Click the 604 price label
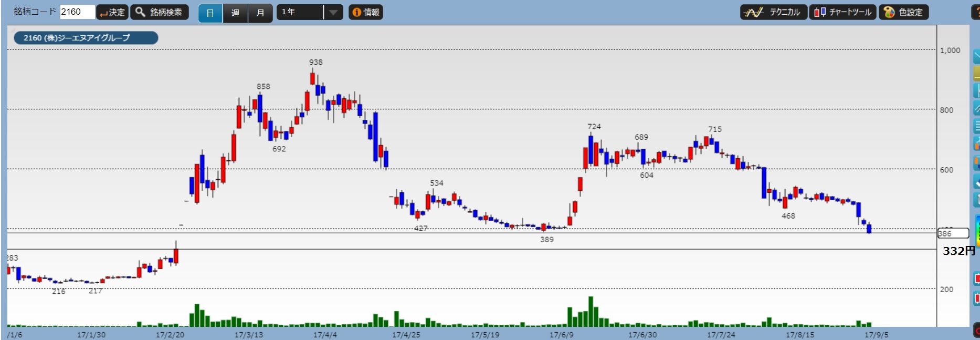 click(x=647, y=175)
